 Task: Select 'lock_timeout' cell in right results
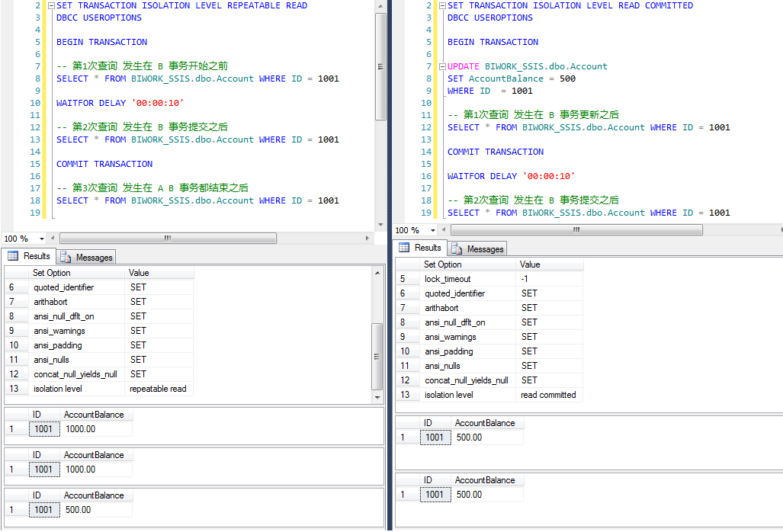(x=467, y=279)
